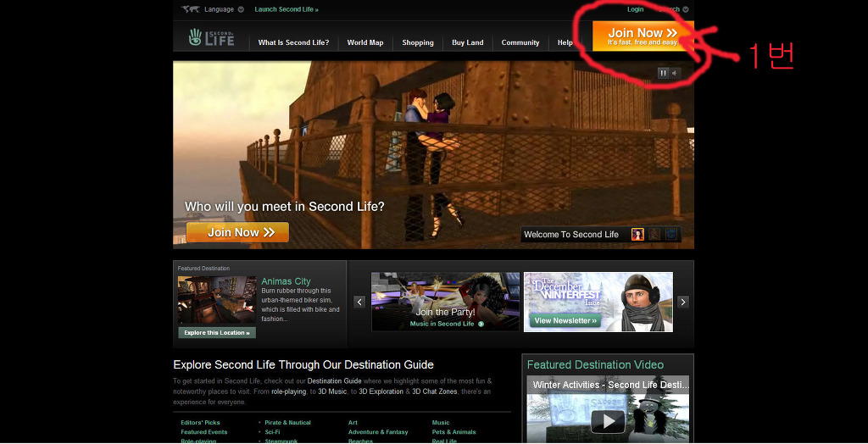Select third Welcome To Second Life thumbnail
The height and width of the screenshot is (444, 868).
click(671, 234)
